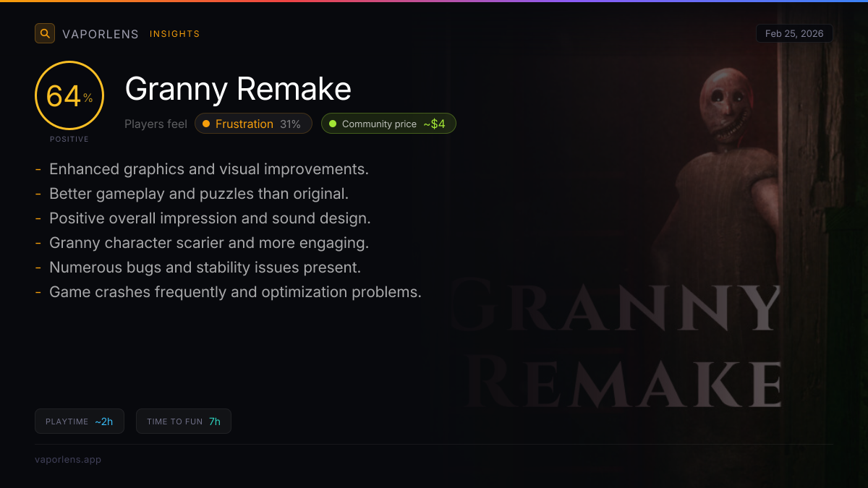
Task: Select the 'Better gameplay and puzzles' bullet
Action: [198, 194]
